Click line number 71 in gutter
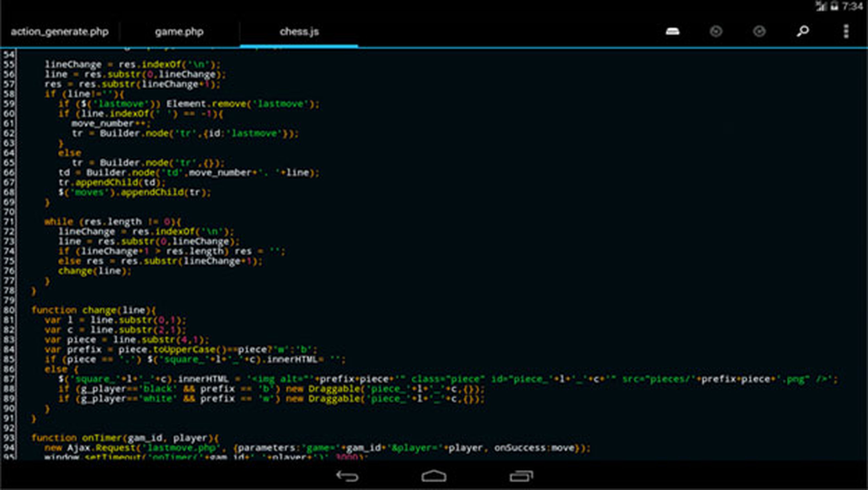868x490 pixels. point(9,221)
